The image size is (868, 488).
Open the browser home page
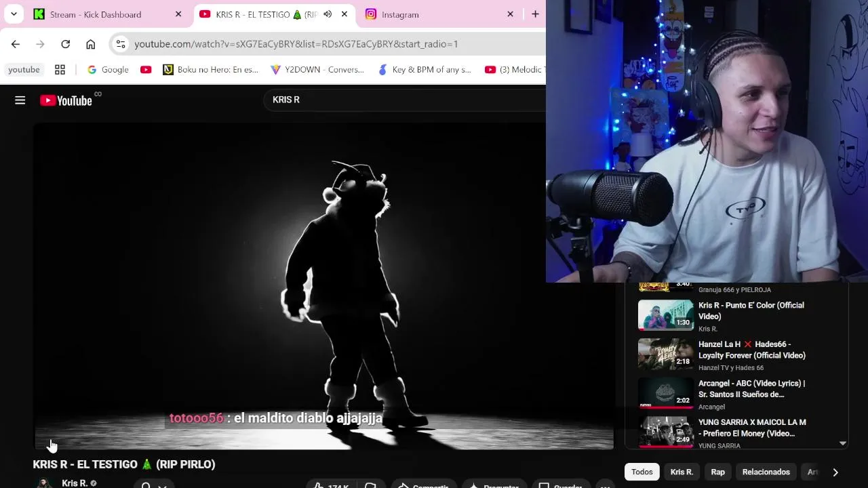click(90, 44)
